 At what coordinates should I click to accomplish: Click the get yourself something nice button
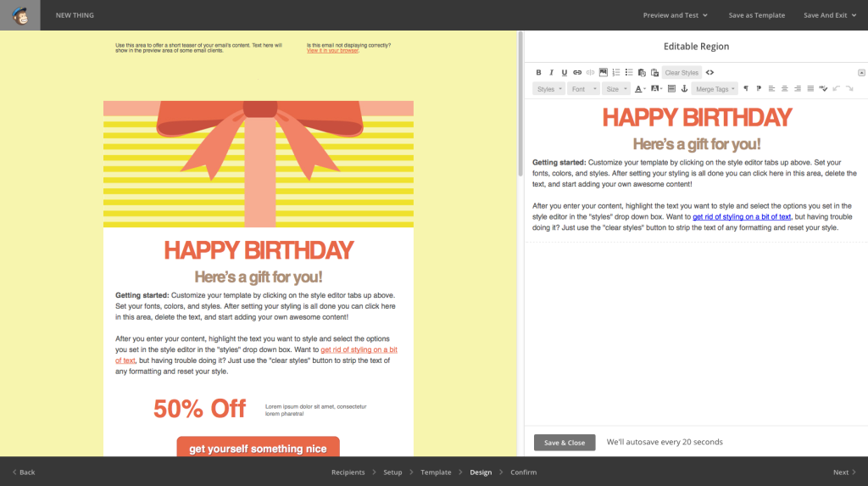click(x=258, y=447)
